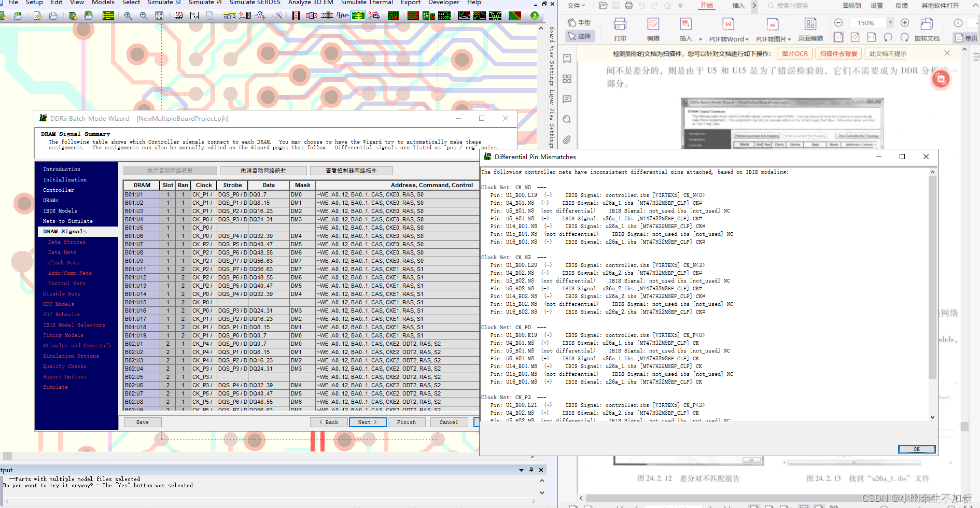The width and height of the screenshot is (980, 508).
Task: Select the 选择 selection tool mode
Action: coord(580,36)
